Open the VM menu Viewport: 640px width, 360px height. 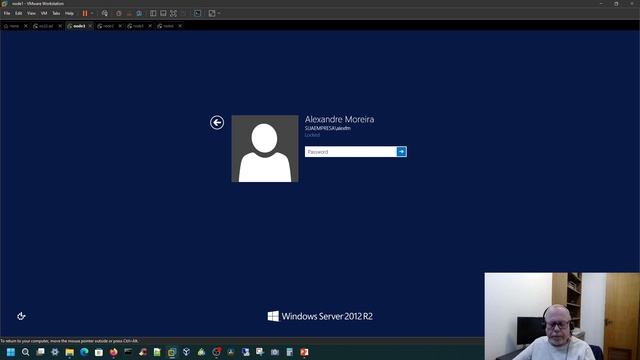[x=44, y=13]
